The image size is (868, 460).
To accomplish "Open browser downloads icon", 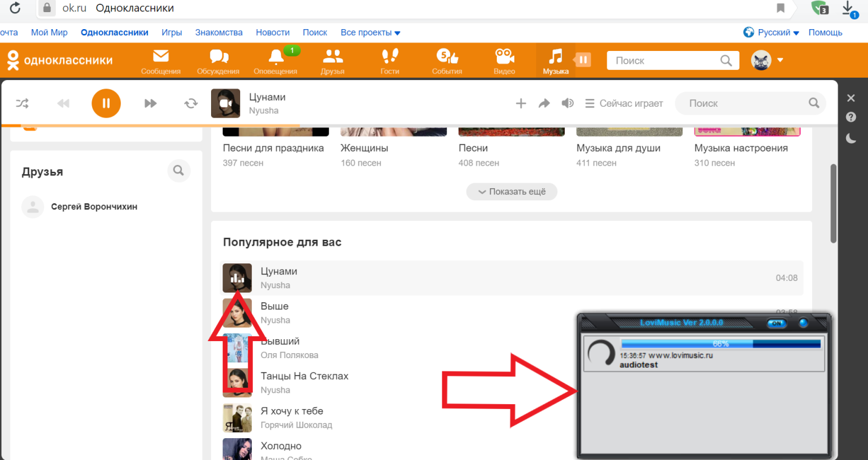I will point(849,8).
